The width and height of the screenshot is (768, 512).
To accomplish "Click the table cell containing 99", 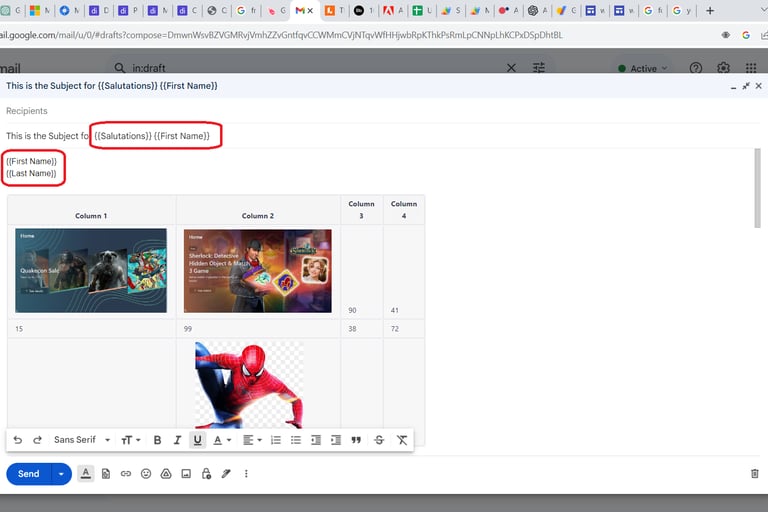I will [x=258, y=329].
